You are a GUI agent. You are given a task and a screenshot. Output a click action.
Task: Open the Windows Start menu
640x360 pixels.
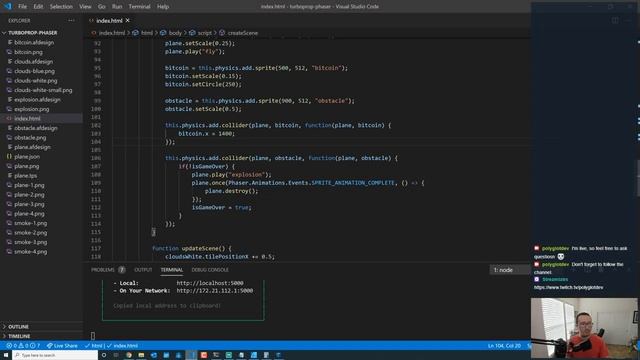6,355
